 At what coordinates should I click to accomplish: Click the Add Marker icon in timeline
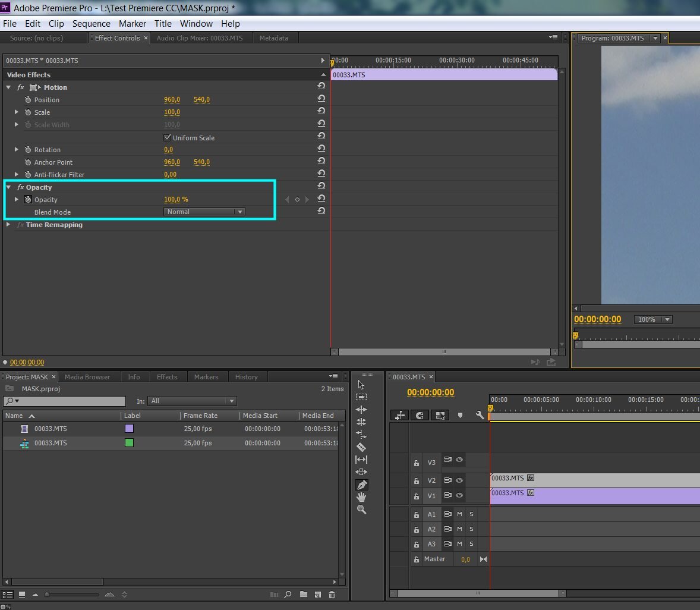tap(460, 416)
